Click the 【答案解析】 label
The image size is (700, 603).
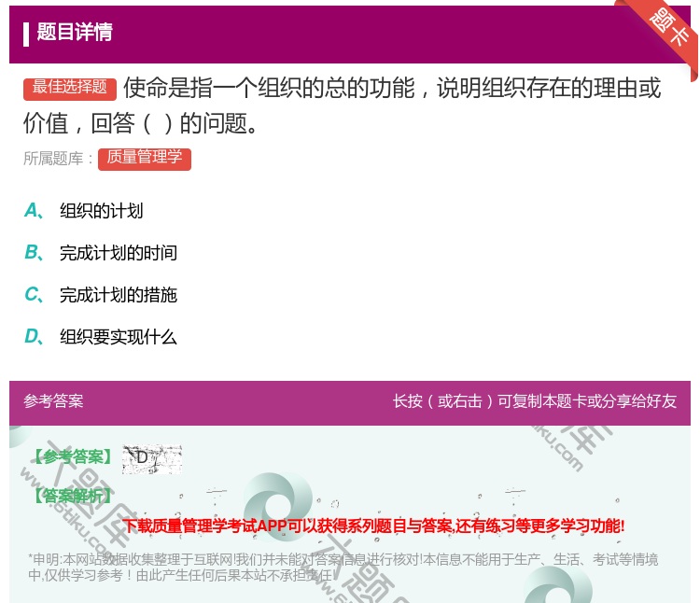pyautogui.click(x=73, y=496)
